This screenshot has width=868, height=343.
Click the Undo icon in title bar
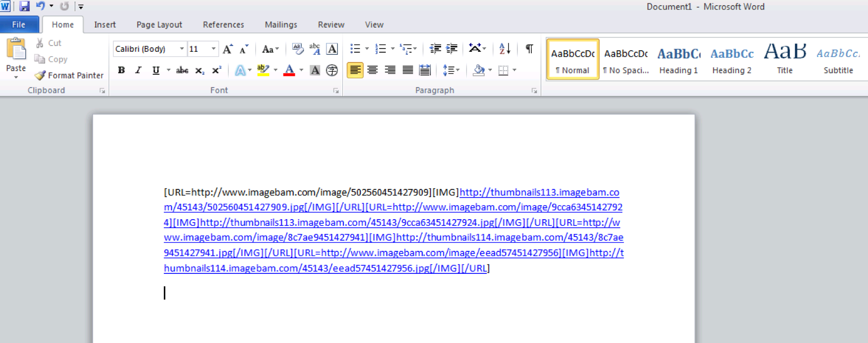tap(40, 6)
